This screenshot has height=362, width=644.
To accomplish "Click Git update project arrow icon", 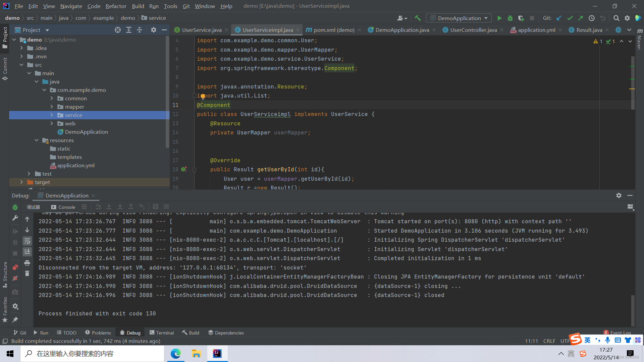I will coord(559,18).
